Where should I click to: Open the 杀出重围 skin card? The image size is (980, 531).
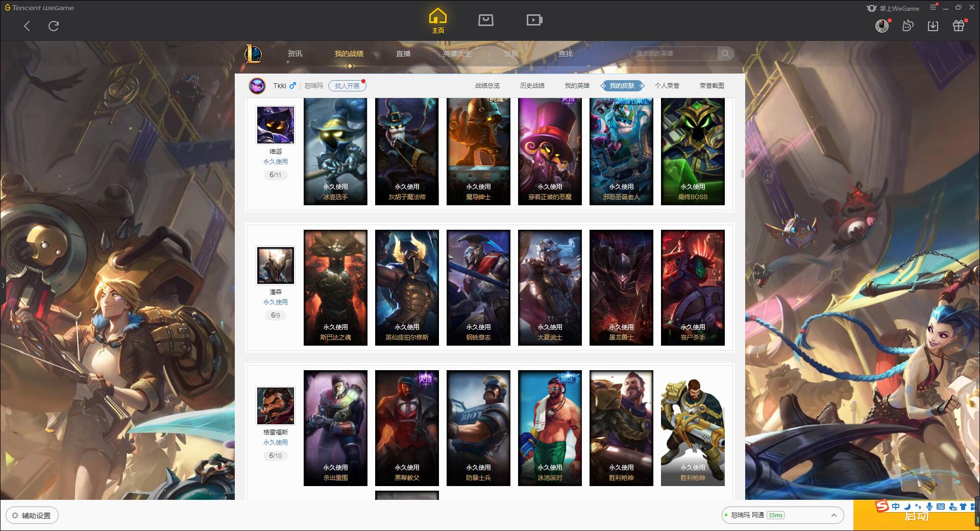[x=335, y=428]
